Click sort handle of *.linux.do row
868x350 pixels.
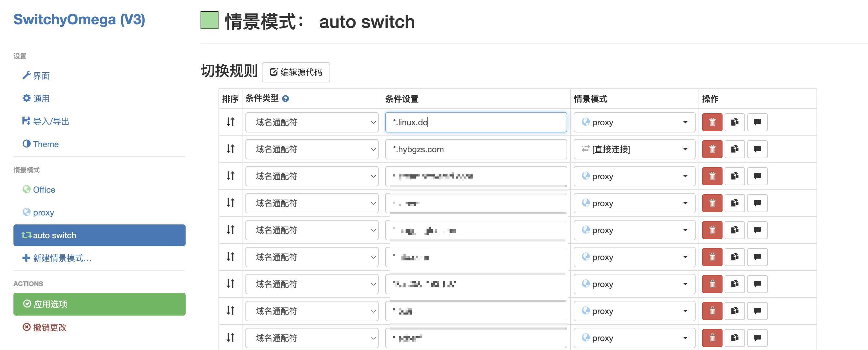pyautogui.click(x=230, y=122)
